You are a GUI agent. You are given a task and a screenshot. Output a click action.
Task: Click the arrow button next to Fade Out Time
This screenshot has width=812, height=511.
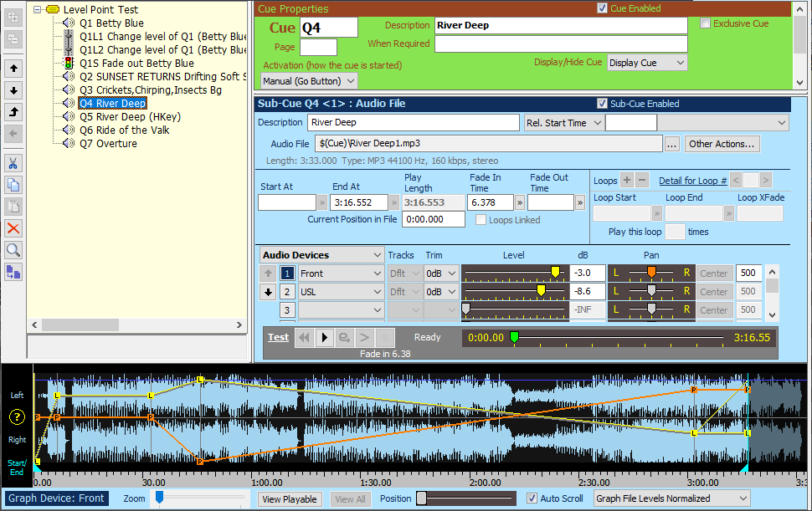point(580,202)
